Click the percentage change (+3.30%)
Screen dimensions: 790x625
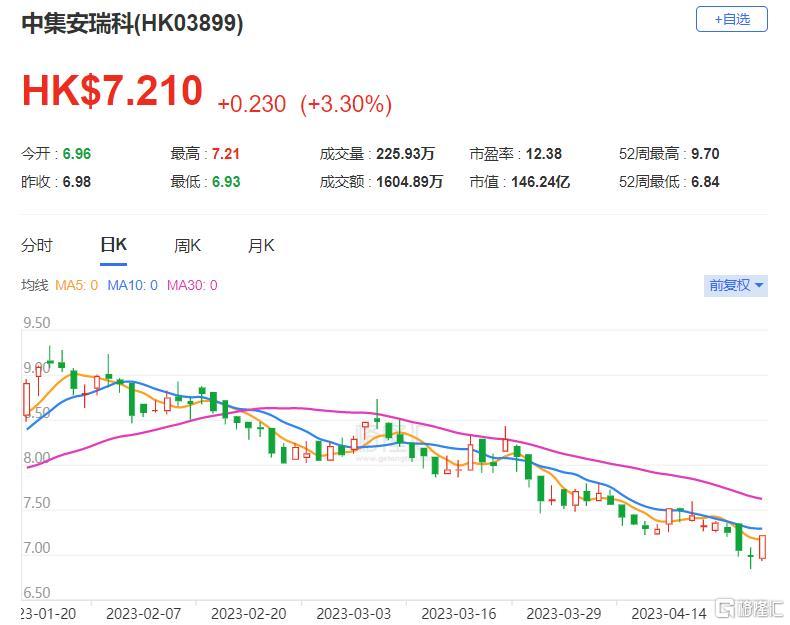[x=346, y=104]
